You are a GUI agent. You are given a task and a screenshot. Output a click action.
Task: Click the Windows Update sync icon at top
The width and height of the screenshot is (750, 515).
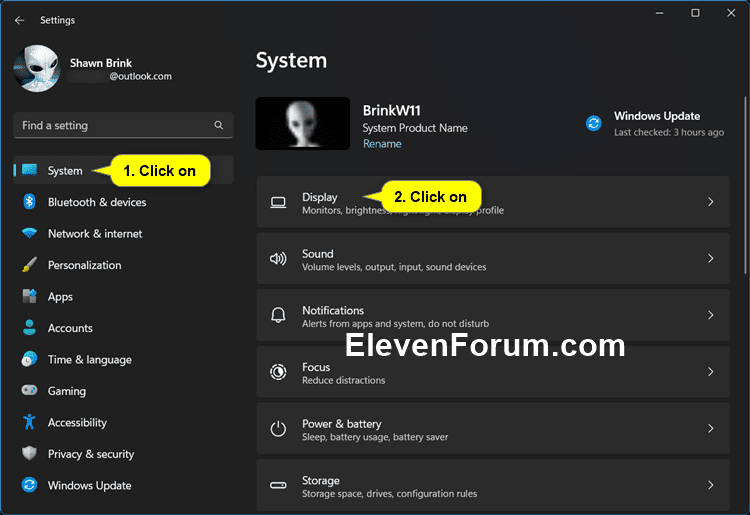click(594, 123)
